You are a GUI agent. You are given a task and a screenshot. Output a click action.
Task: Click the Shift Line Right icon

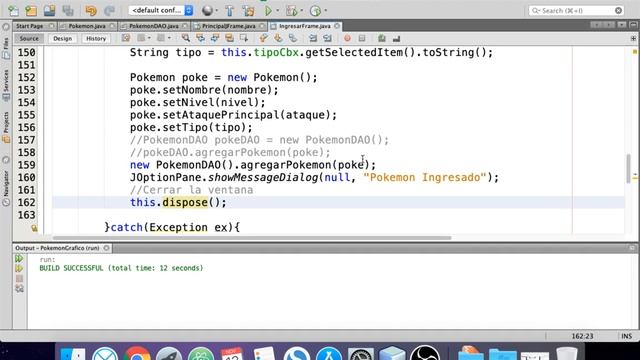[x=327, y=38]
